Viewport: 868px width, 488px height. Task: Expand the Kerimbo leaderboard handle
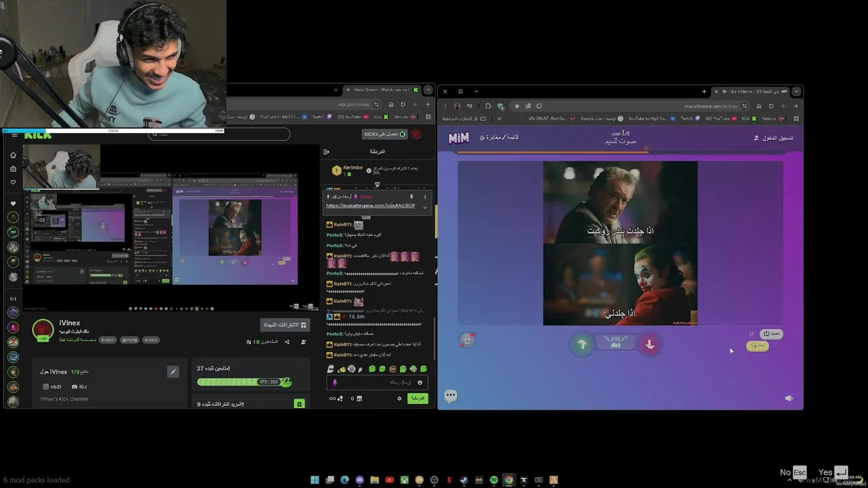coord(377,184)
